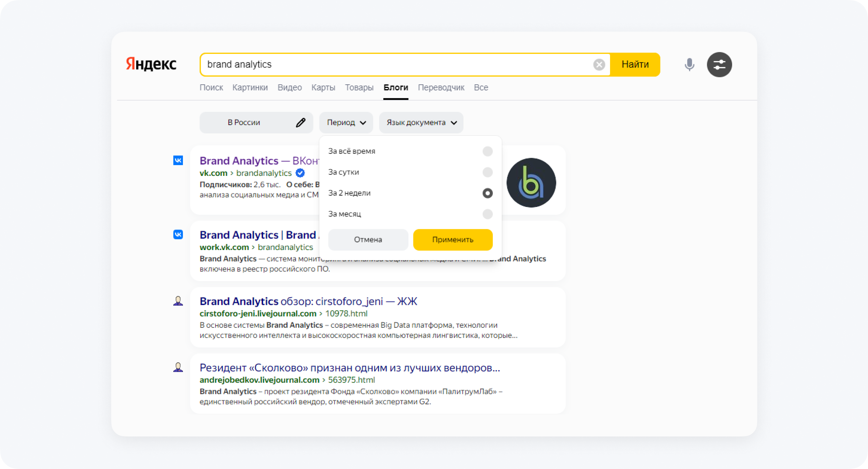
Task: Switch to the Переводчик tab
Action: 441,88
